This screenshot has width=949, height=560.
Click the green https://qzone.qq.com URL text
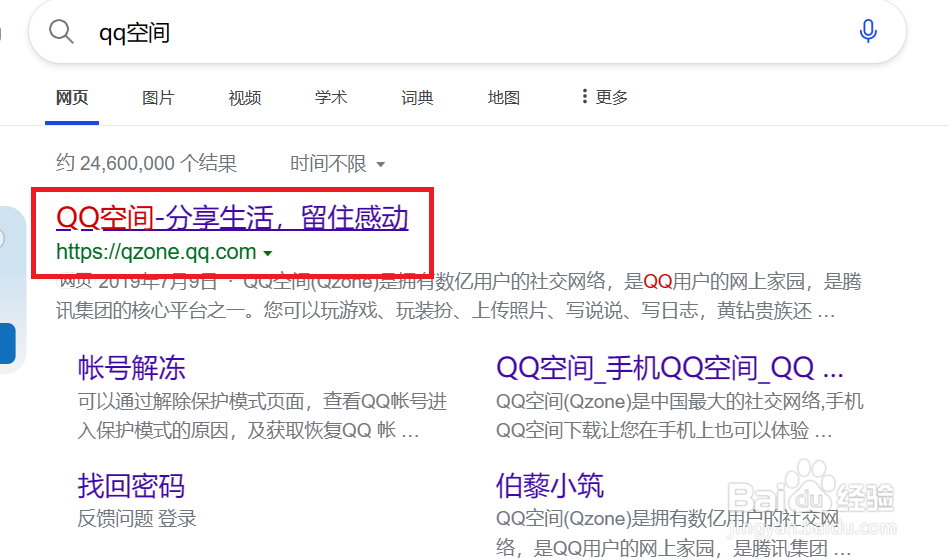pyautogui.click(x=156, y=252)
